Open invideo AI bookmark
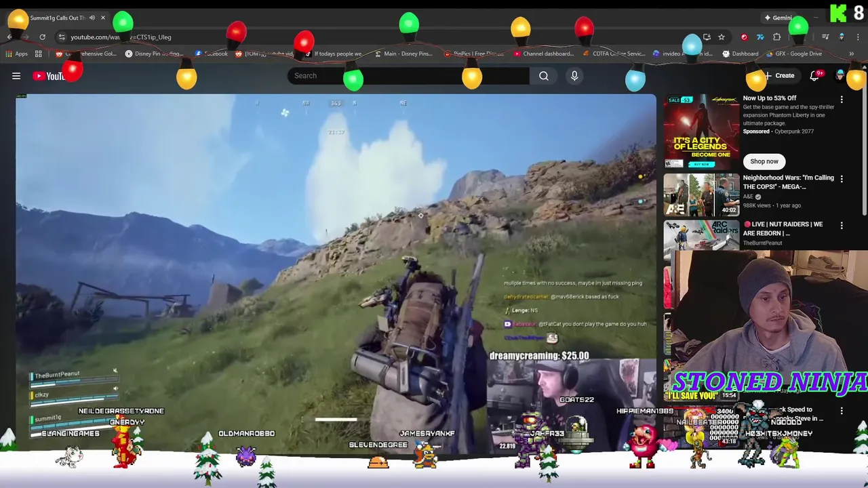This screenshot has height=488, width=868. click(683, 54)
